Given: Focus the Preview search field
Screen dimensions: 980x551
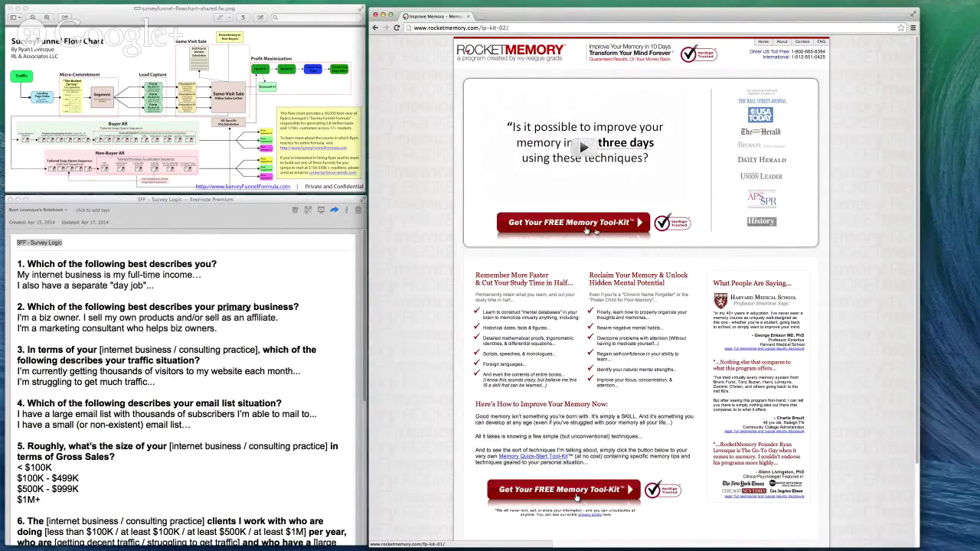Looking at the screenshot, I should coord(316,17).
